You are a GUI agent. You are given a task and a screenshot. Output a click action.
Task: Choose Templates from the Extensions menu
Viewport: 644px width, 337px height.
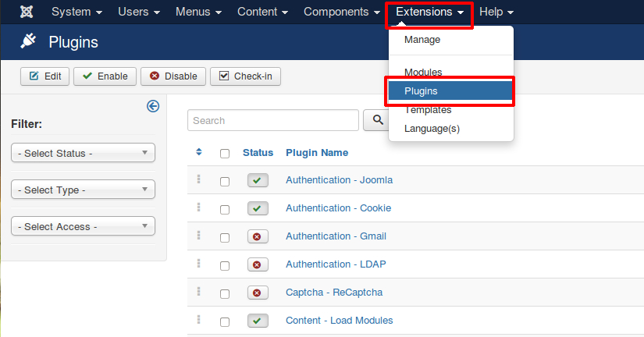coord(428,110)
